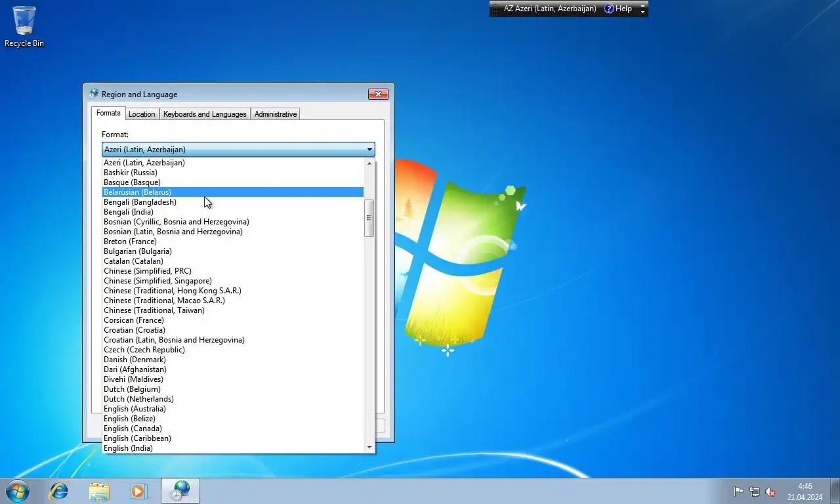The image size is (840, 504).
Task: Open language bar options arrow
Action: click(x=643, y=12)
